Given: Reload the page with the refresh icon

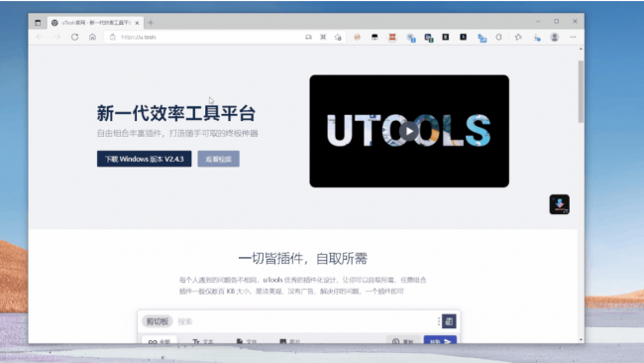Looking at the screenshot, I should [x=74, y=37].
